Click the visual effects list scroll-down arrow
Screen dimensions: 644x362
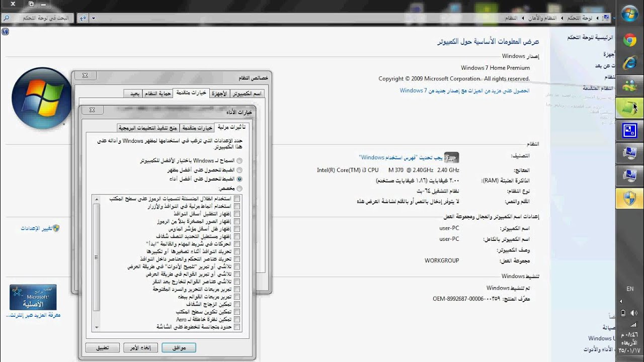[97, 328]
